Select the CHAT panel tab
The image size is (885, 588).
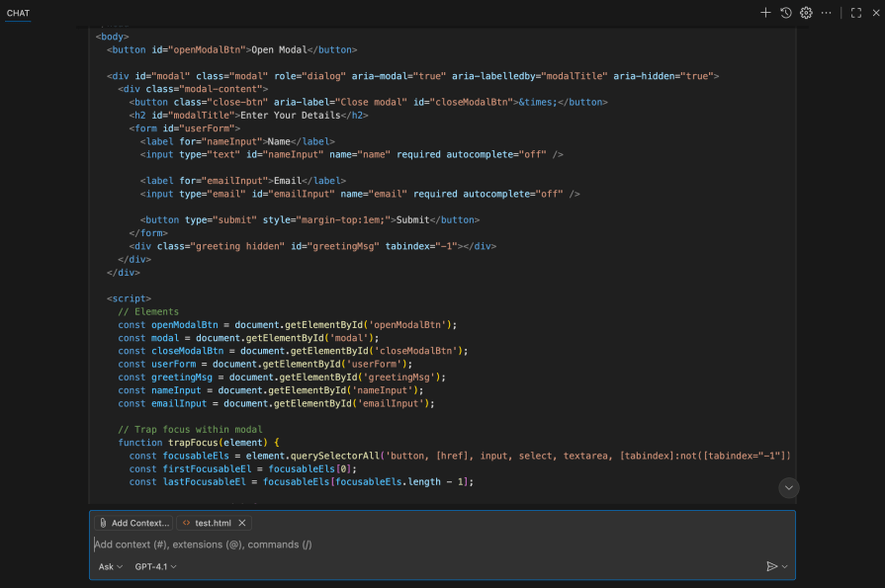18,13
